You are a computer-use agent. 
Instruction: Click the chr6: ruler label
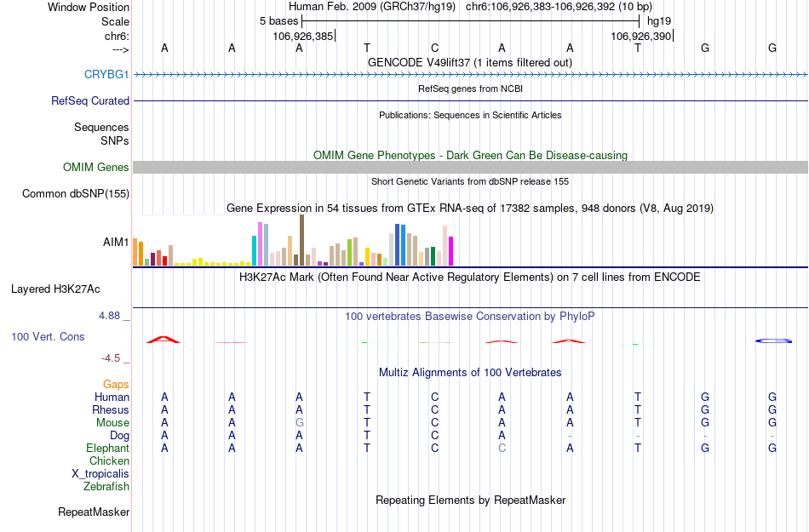117,36
